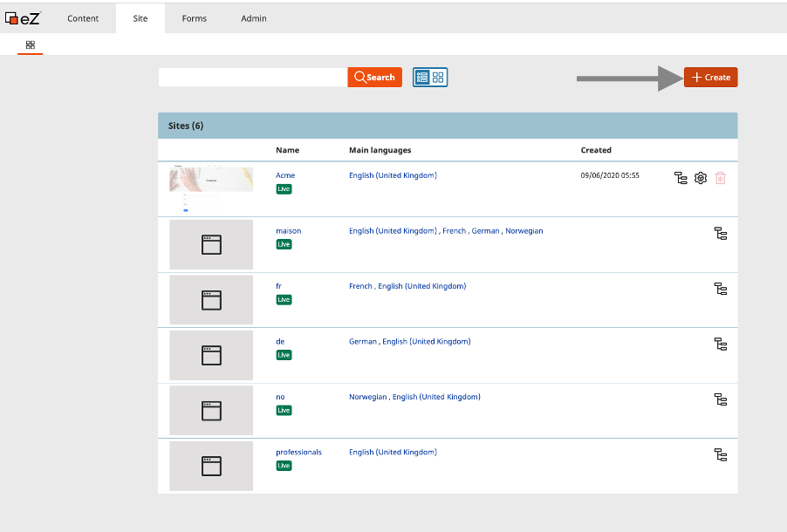This screenshot has width=787, height=532.
Task: Select the grid icon below the tabs
Action: (x=30, y=44)
